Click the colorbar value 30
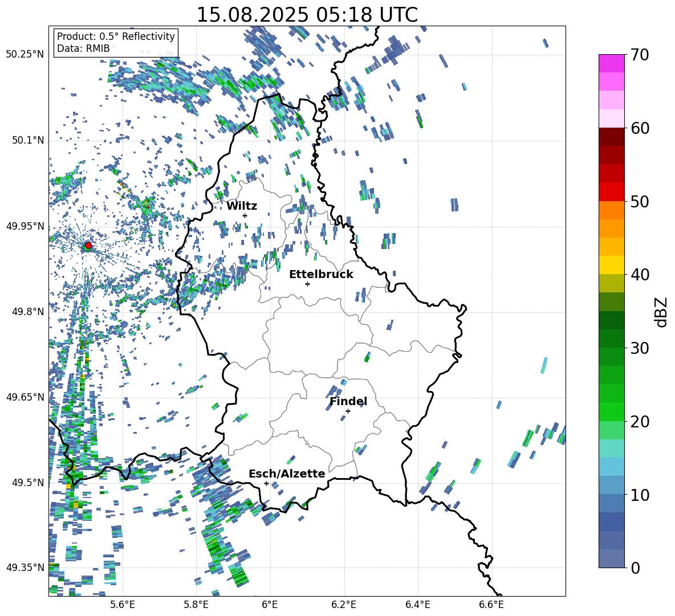This screenshot has width=675, height=616. click(640, 348)
